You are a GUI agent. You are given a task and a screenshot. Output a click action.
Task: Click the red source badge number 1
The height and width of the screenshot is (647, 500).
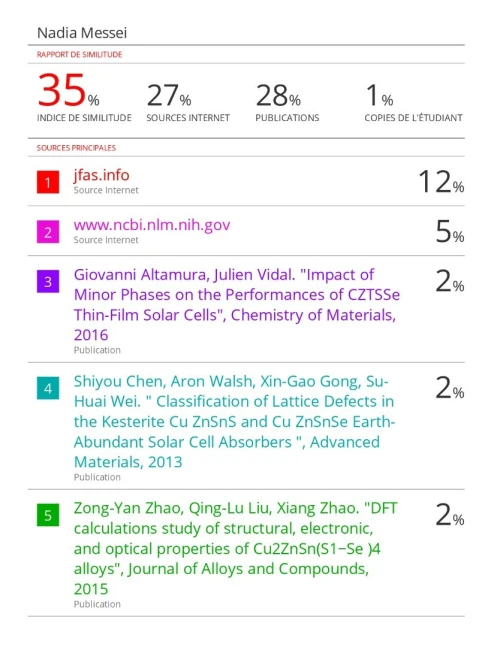(x=48, y=182)
